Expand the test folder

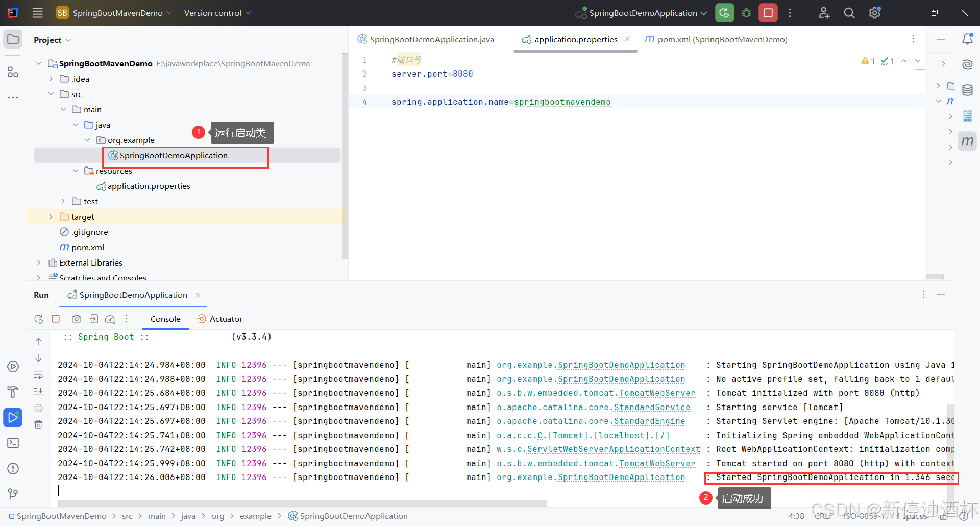[x=63, y=201]
